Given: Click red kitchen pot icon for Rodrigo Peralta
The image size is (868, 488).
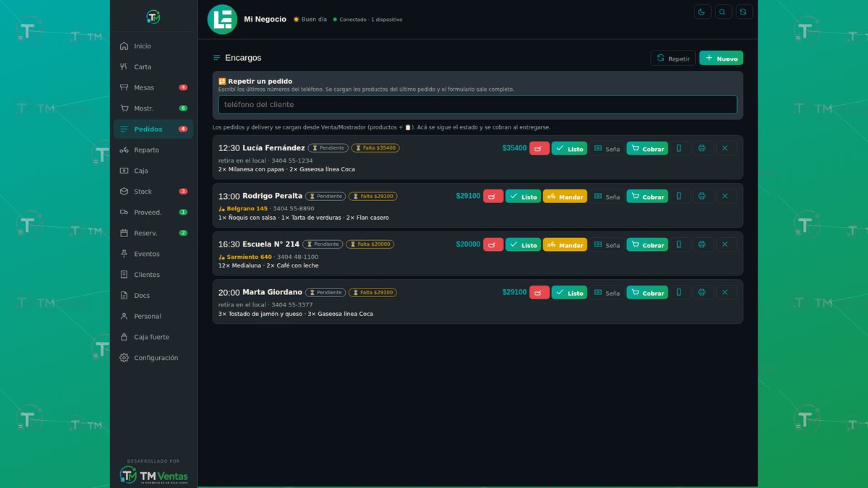Looking at the screenshot, I should (493, 196).
